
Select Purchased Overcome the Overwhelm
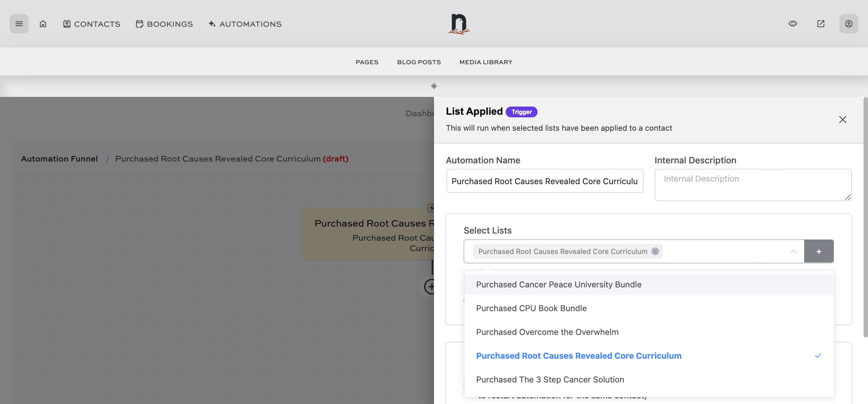click(547, 332)
